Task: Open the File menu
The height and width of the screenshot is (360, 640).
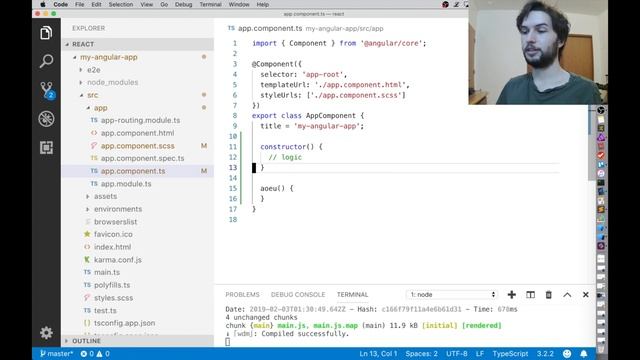Action: (x=80, y=4)
